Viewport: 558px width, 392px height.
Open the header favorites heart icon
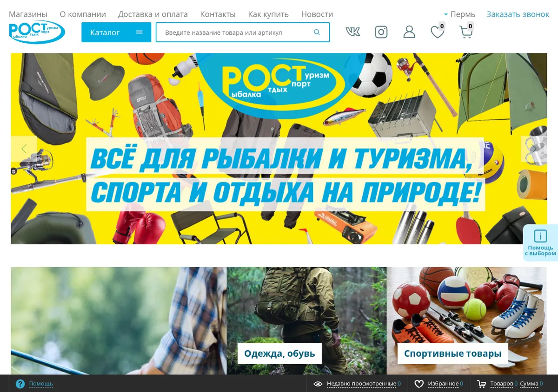[437, 32]
